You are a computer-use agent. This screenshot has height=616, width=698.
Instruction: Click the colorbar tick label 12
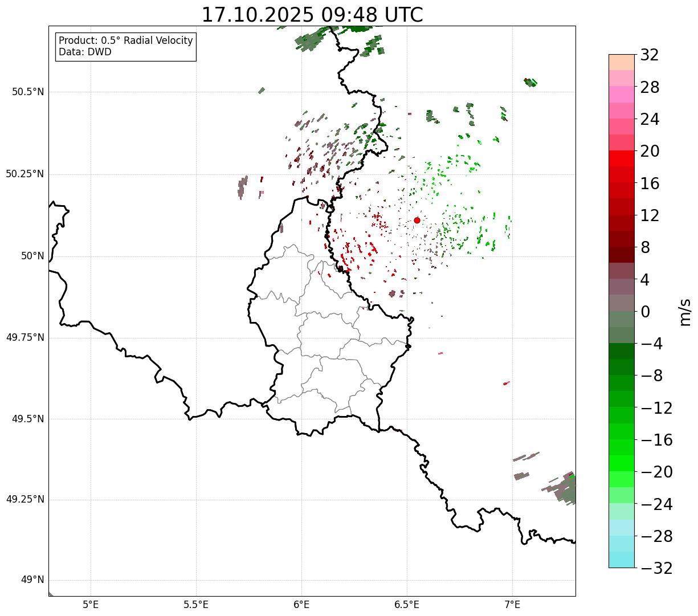click(x=650, y=216)
